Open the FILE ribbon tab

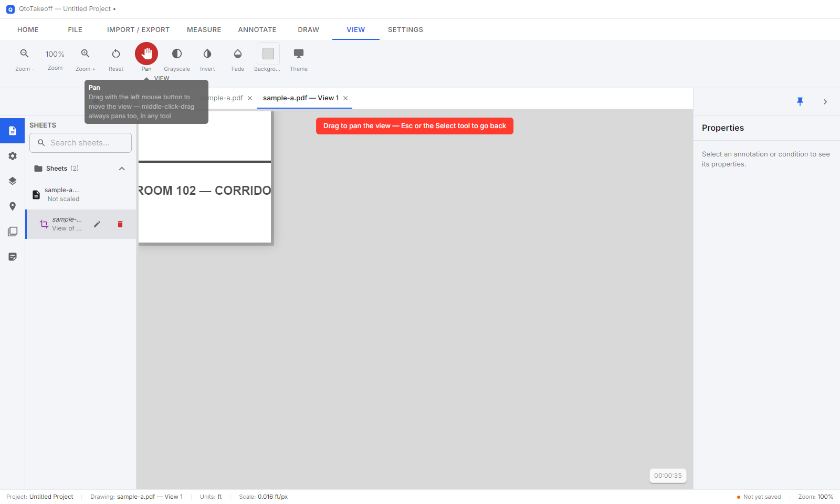(75, 29)
